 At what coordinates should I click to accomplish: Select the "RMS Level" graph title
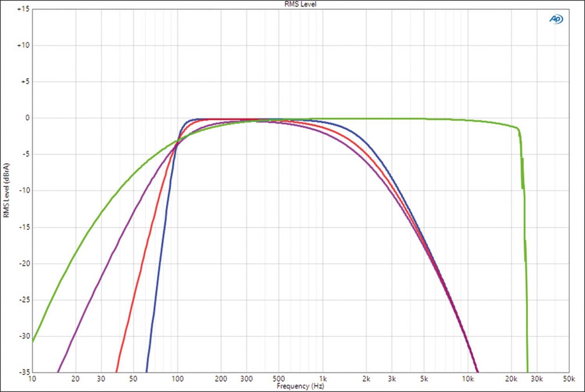pos(300,4)
